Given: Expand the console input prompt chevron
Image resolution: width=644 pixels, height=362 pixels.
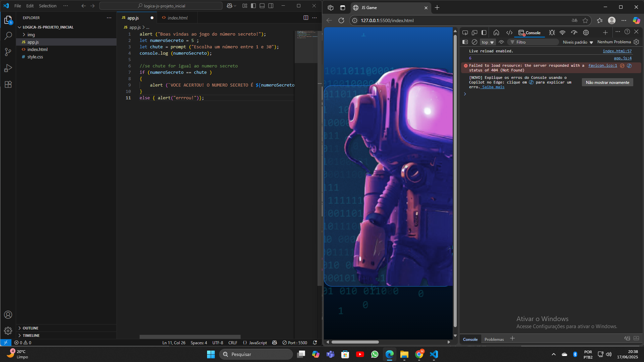Looking at the screenshot, I should [x=465, y=94].
